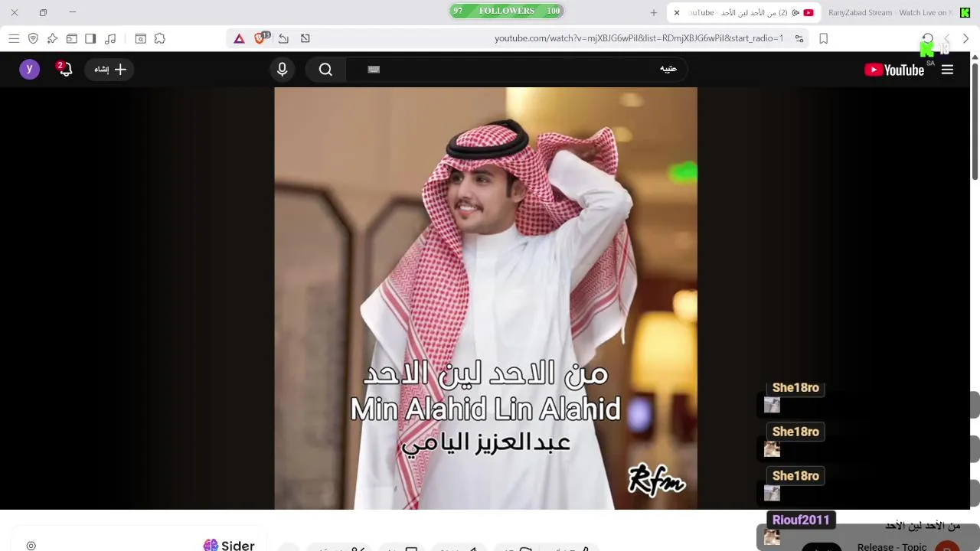980x551 pixels.
Task: Click the Sider extension logo
Action: (x=229, y=545)
